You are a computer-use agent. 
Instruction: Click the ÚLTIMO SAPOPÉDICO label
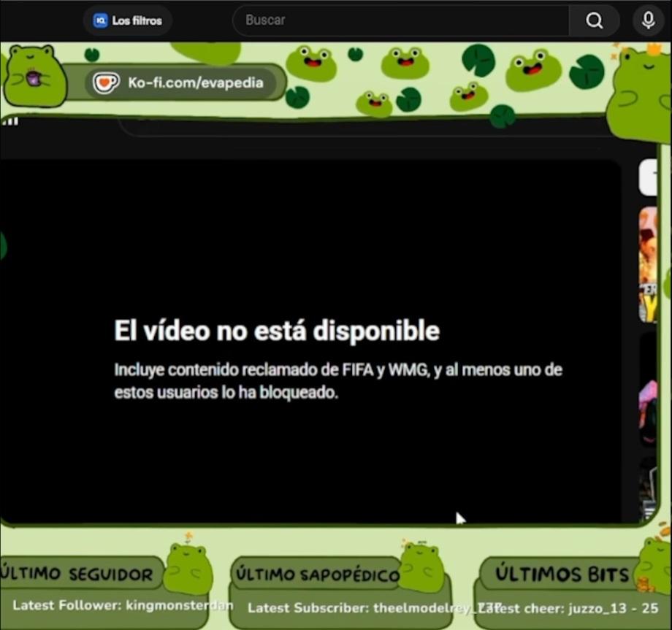coord(318,575)
